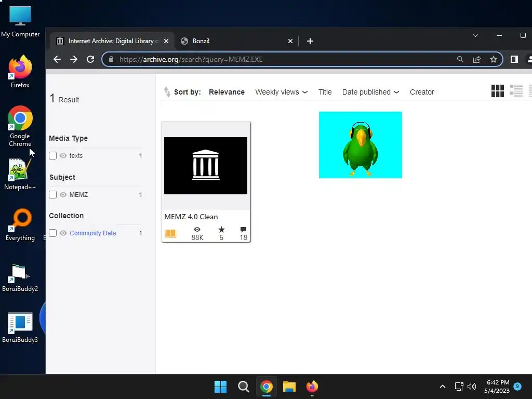Show hidden icons in the system tray
Viewport: 532px width, 399px height.
point(443,387)
